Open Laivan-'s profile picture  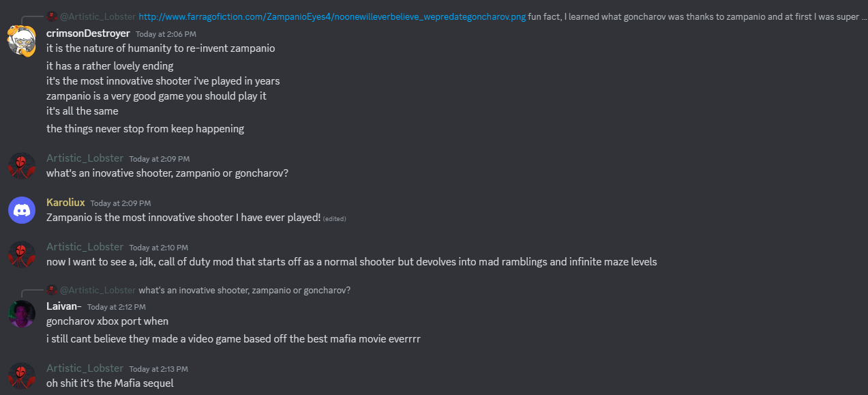(x=21, y=313)
